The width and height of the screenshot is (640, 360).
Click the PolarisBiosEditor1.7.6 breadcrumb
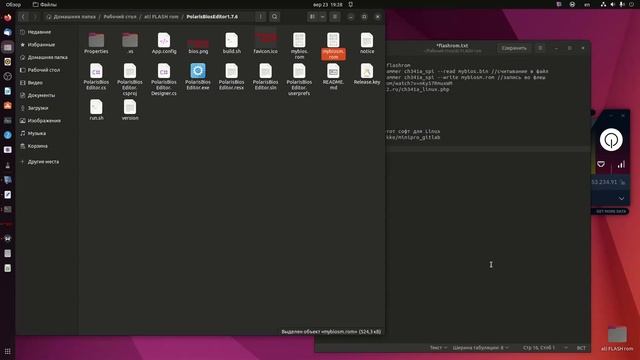(x=212, y=17)
